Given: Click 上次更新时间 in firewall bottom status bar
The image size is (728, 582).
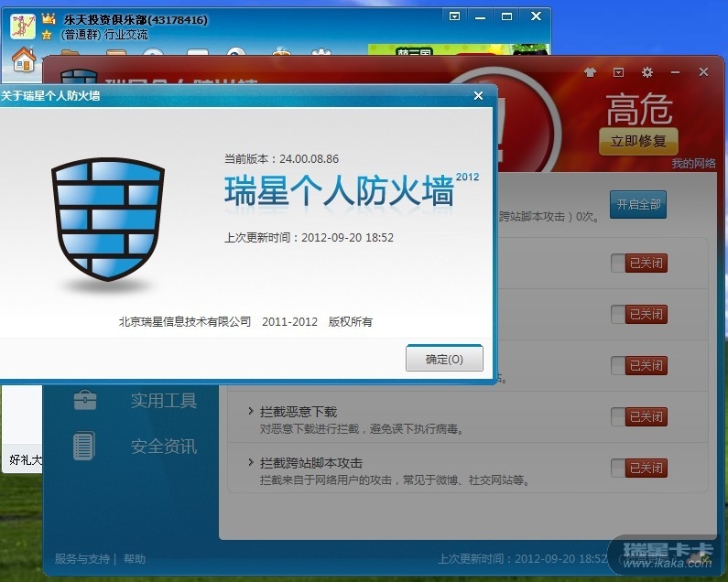Looking at the screenshot, I should [523, 558].
